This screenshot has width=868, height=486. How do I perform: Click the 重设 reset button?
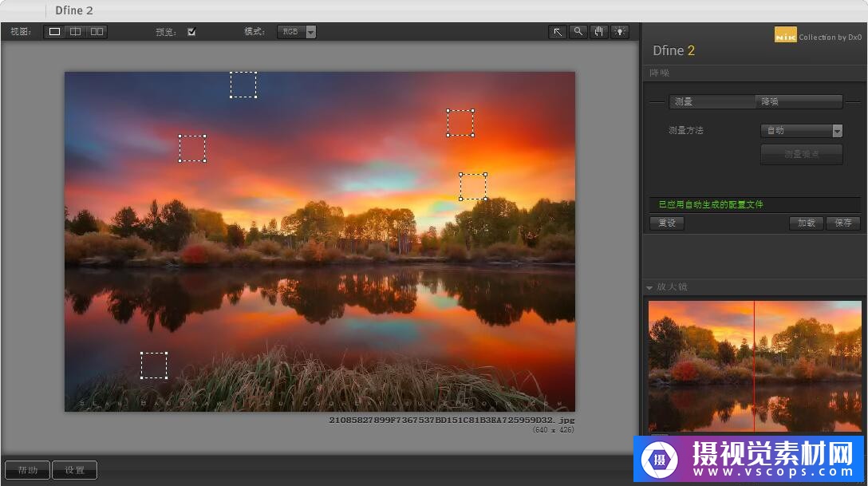(667, 223)
